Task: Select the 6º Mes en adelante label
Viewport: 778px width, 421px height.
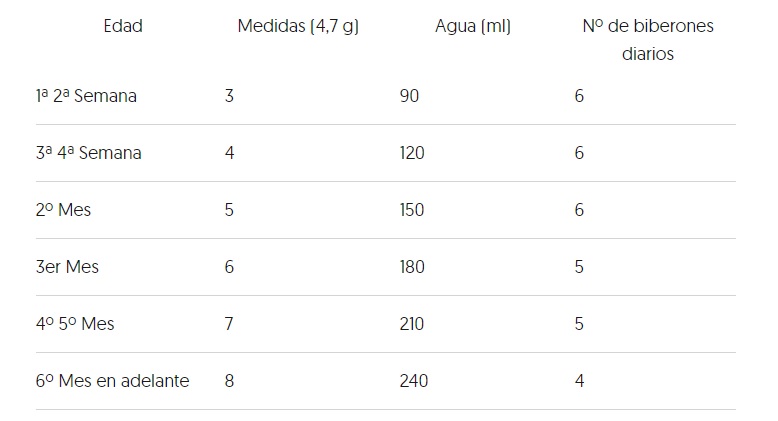Action: 113,381
